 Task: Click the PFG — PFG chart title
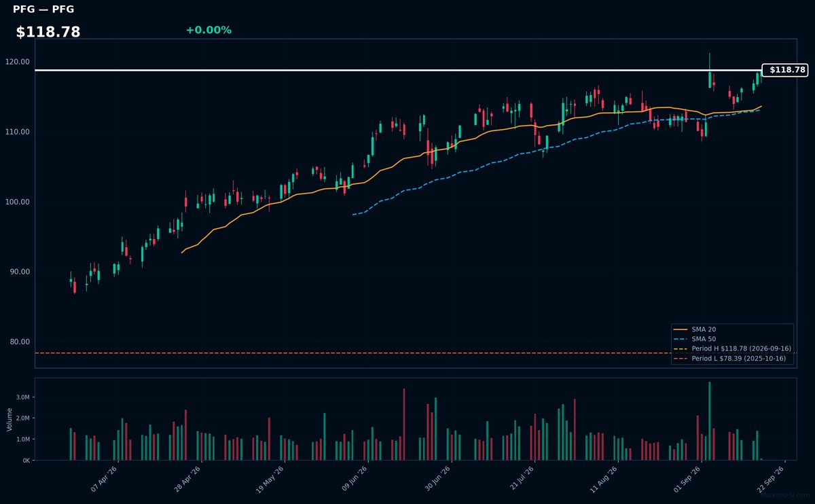click(43, 10)
